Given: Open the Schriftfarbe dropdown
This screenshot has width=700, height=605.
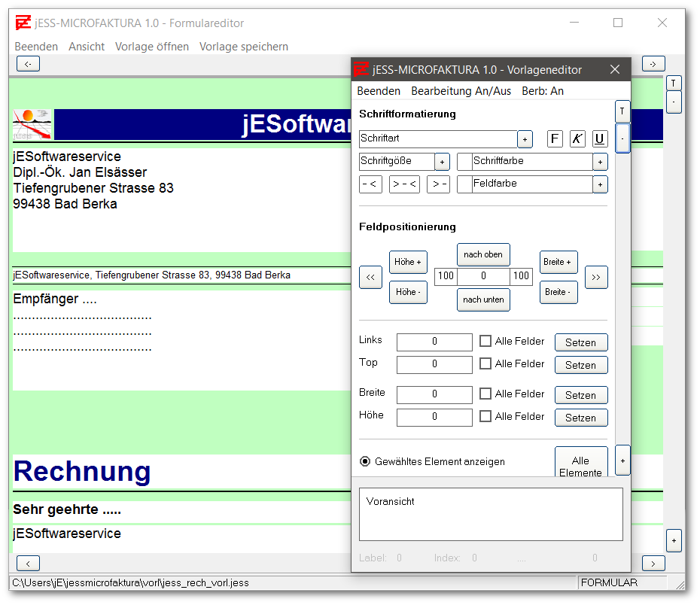Looking at the screenshot, I should 600,162.
